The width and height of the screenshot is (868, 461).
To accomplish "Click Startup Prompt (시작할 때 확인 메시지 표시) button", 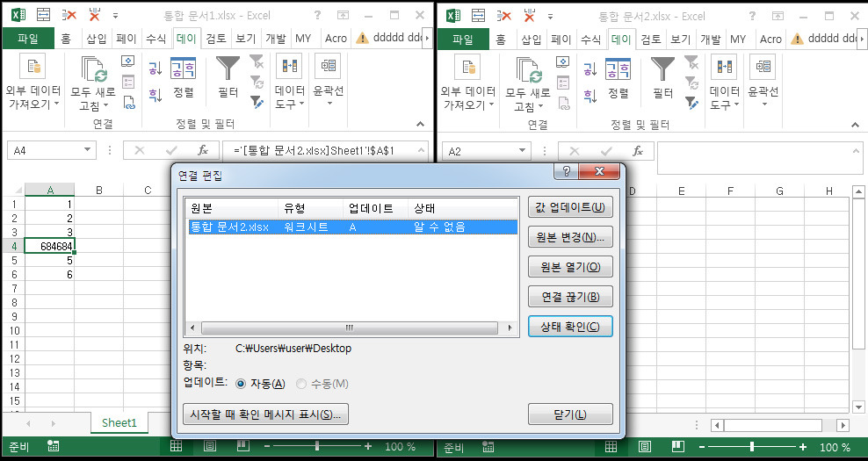I will tap(265, 414).
